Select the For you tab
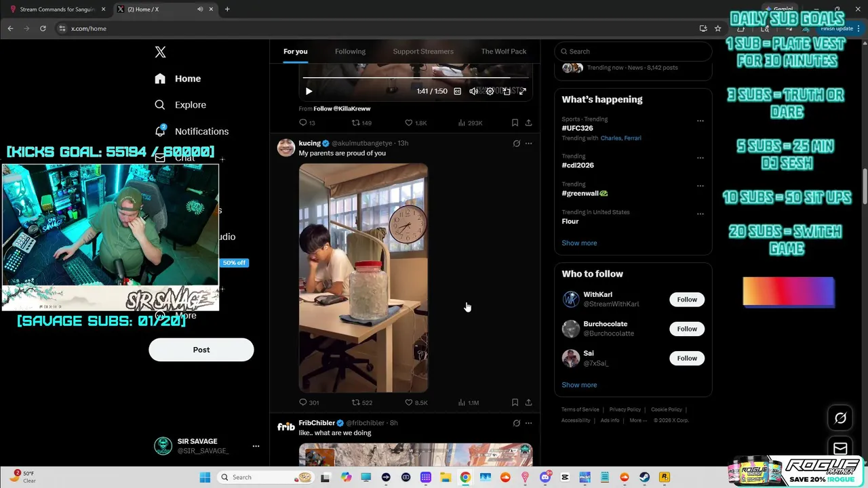This screenshot has height=488, width=868. click(x=296, y=52)
